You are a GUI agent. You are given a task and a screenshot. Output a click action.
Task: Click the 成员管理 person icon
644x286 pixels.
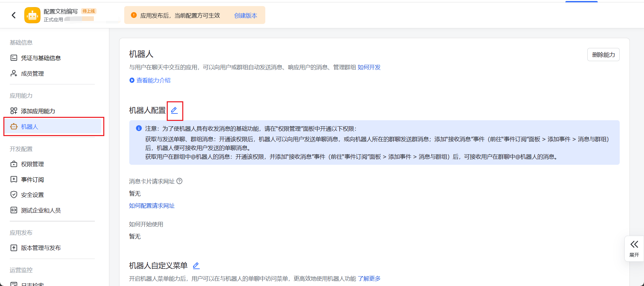14,73
